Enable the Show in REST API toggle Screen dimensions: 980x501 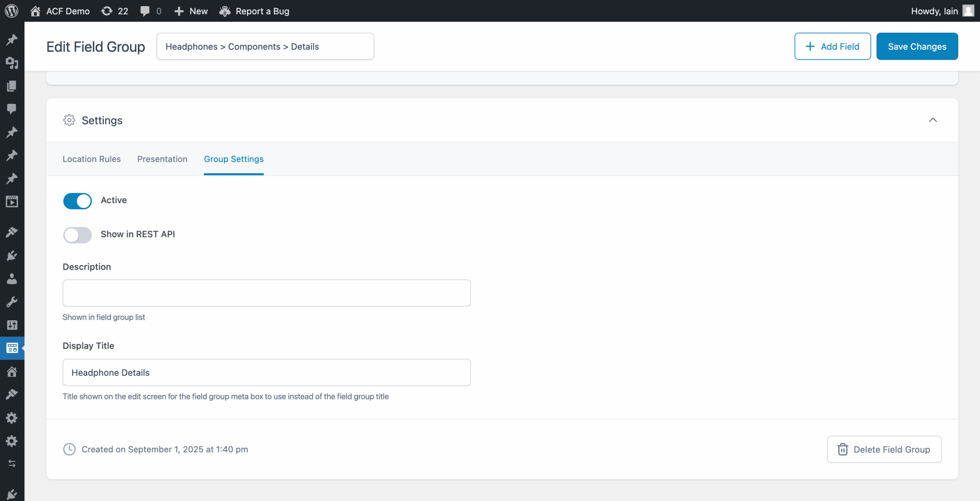pos(77,235)
